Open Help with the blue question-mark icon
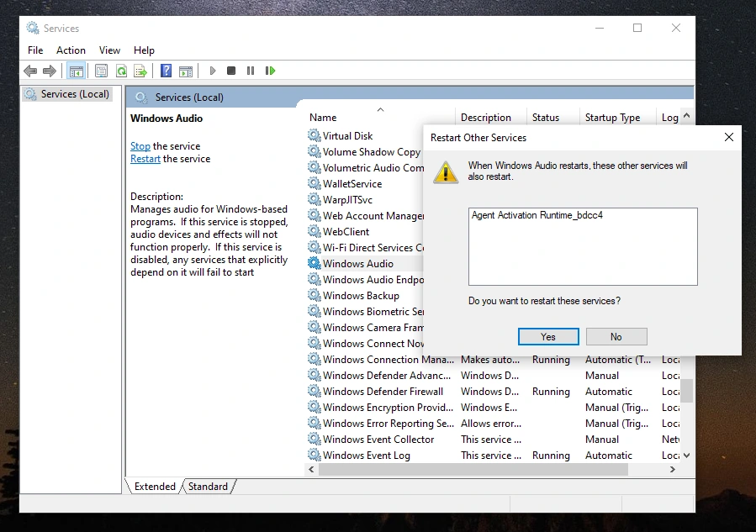 pyautogui.click(x=166, y=71)
